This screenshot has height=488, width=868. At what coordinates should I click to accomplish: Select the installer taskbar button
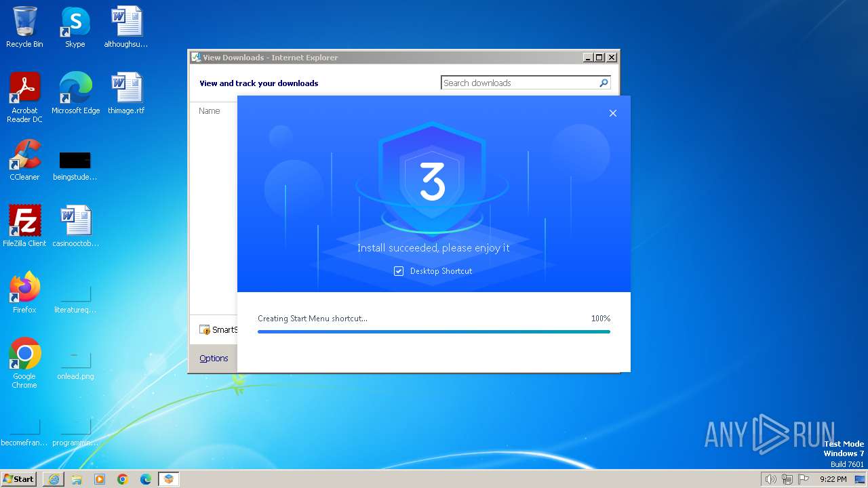click(x=169, y=479)
